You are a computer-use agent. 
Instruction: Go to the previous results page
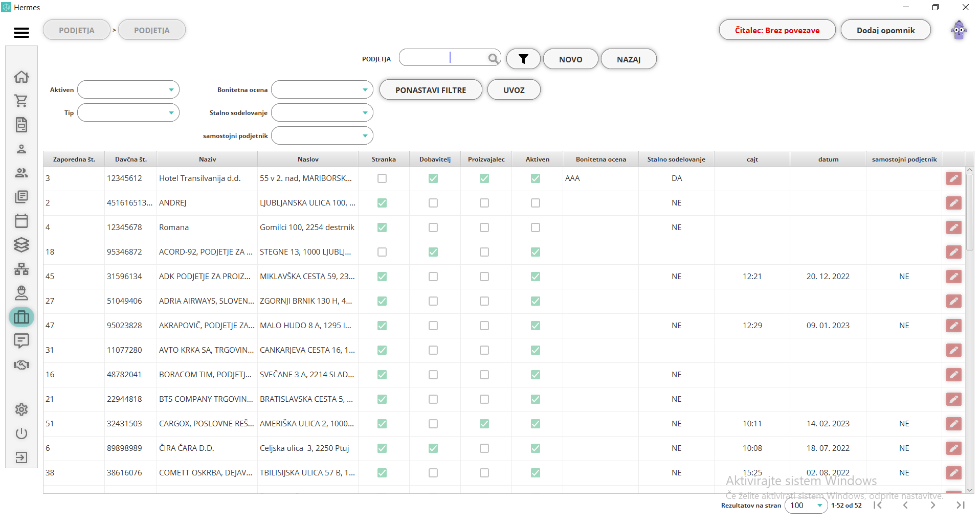coord(905,505)
